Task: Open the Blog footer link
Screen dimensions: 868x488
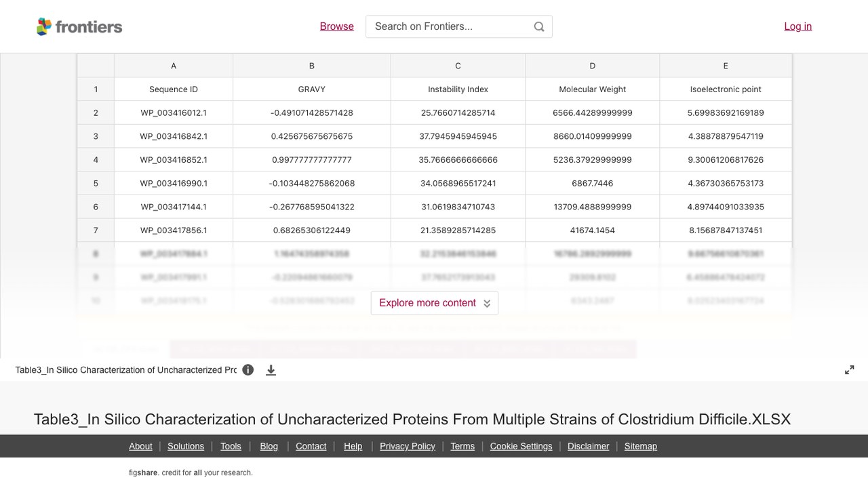Action: [x=269, y=446]
